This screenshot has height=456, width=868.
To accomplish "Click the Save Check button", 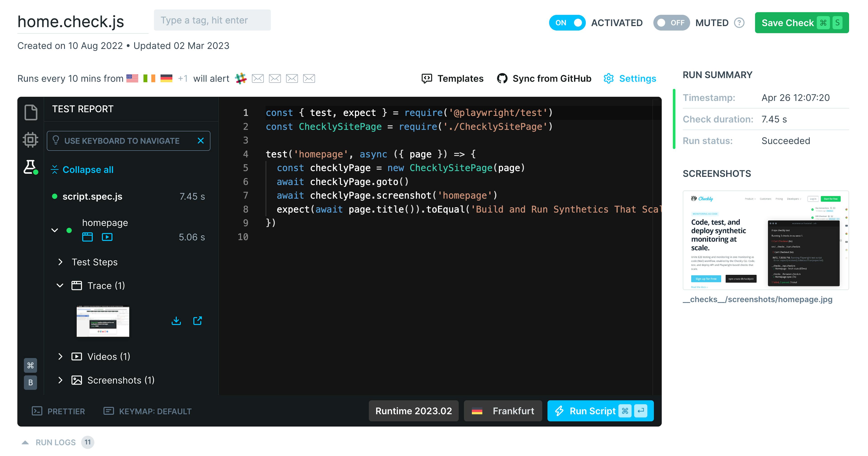I will [x=802, y=23].
